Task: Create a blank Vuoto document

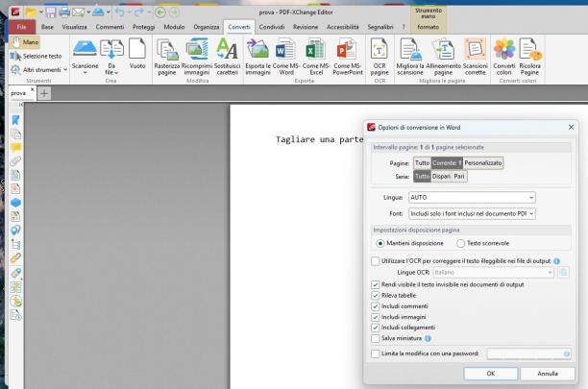Action: [137, 54]
